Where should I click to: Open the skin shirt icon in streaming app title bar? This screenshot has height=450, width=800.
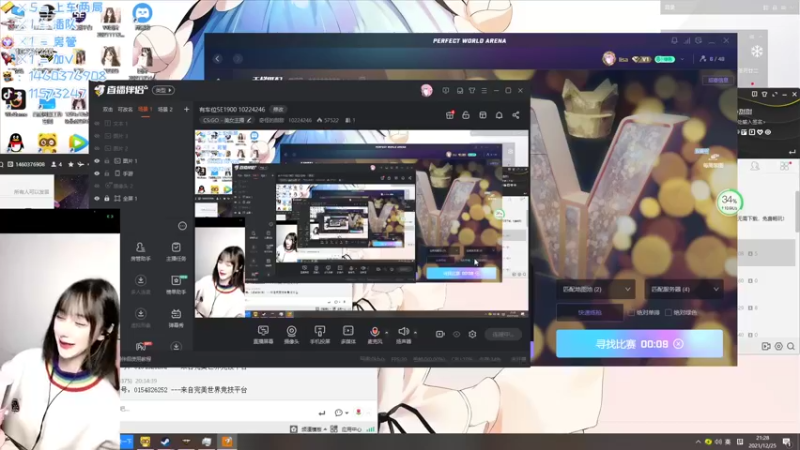tap(472, 90)
